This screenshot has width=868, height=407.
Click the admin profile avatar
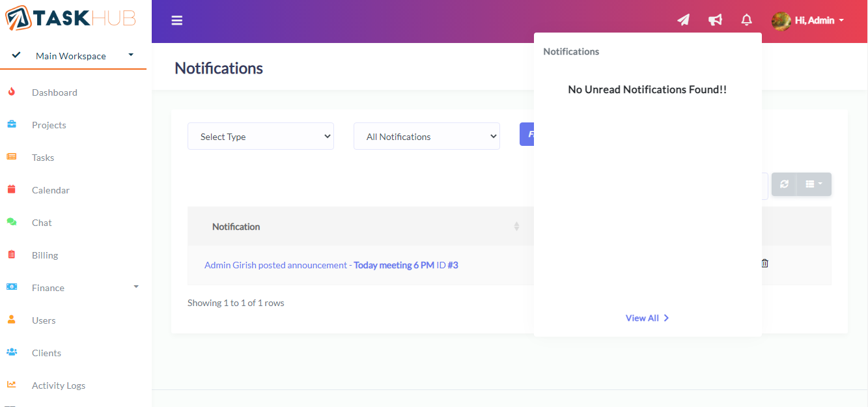(781, 21)
